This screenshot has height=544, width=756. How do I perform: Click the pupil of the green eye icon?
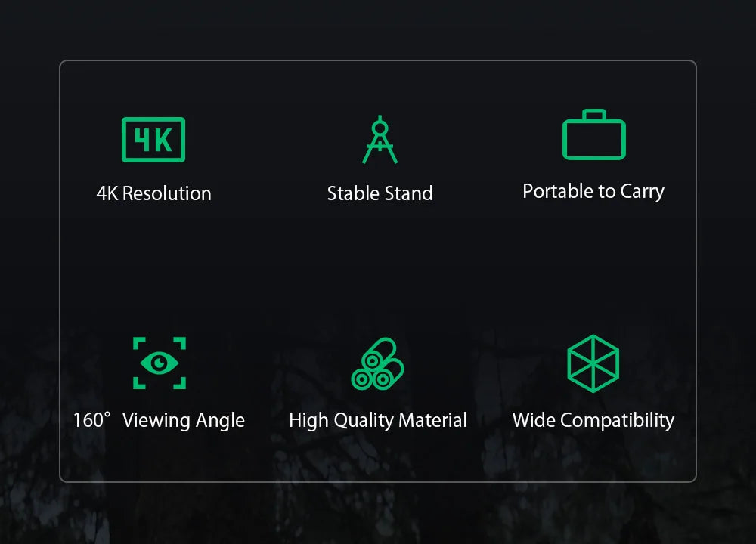(159, 363)
